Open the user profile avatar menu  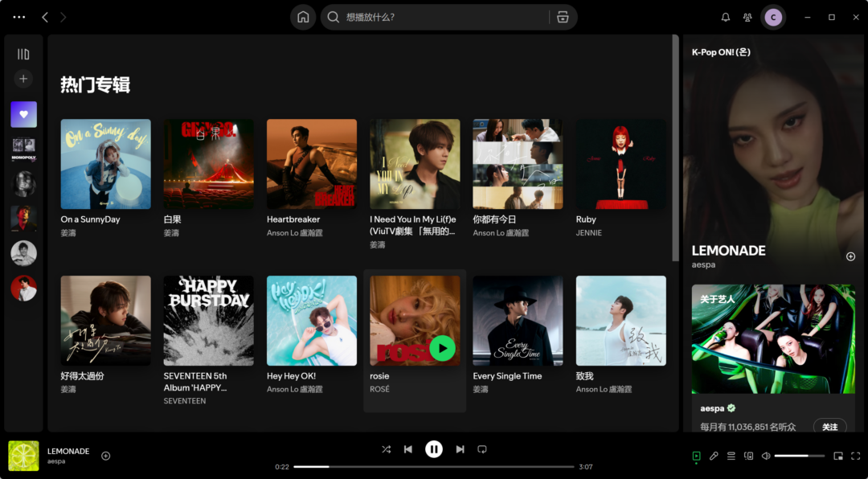773,17
